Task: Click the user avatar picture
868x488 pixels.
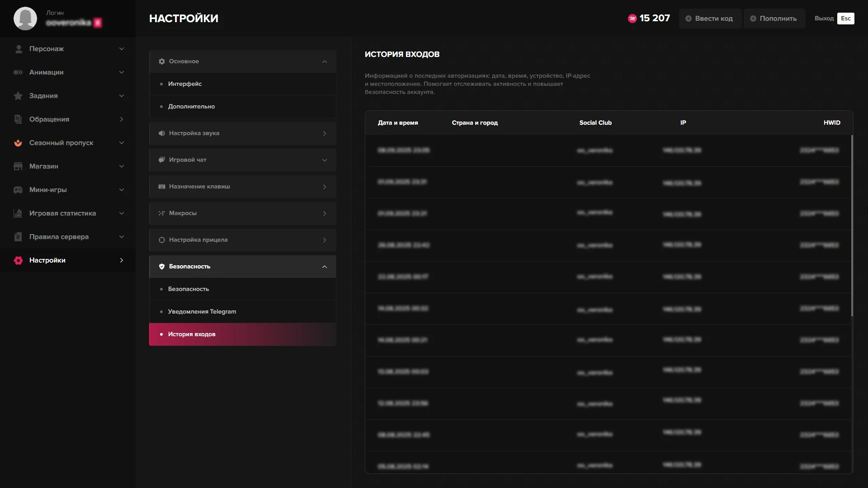Action: tap(25, 19)
